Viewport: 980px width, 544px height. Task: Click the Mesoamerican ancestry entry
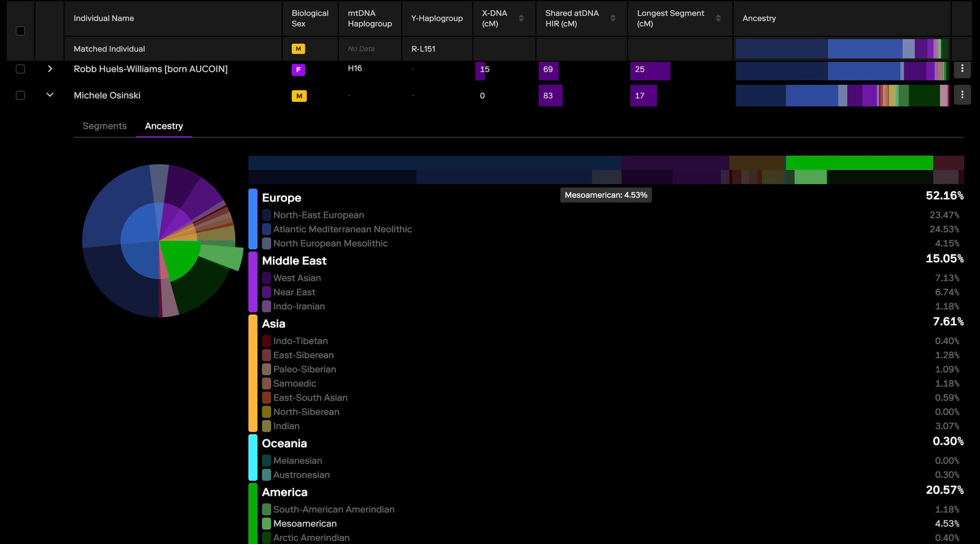[x=305, y=523]
